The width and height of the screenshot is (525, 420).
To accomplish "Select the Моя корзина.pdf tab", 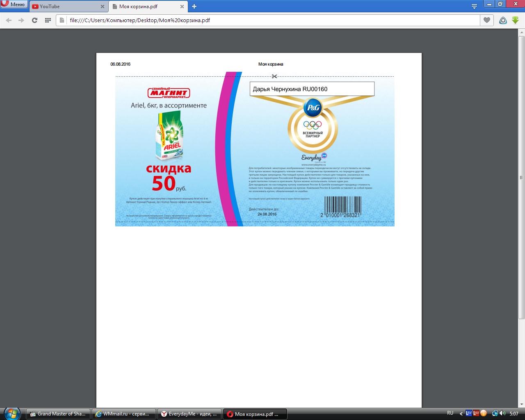I will point(148,7).
